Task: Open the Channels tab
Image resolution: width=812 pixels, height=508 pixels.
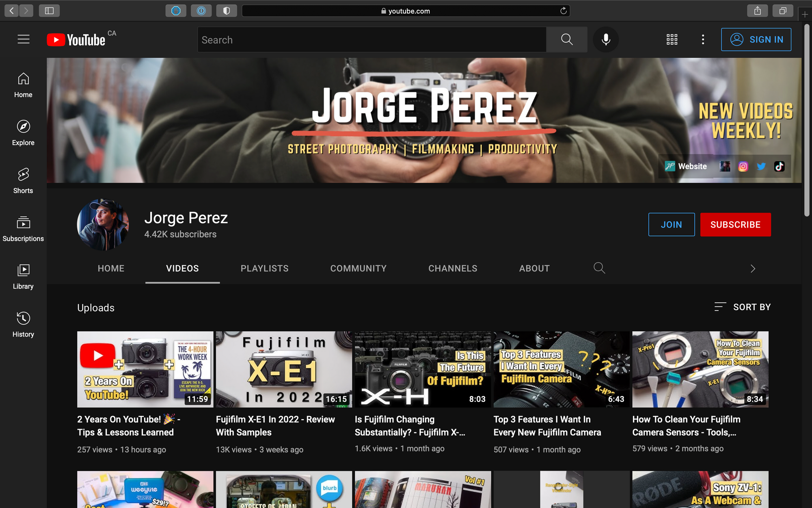Action: [x=453, y=268]
